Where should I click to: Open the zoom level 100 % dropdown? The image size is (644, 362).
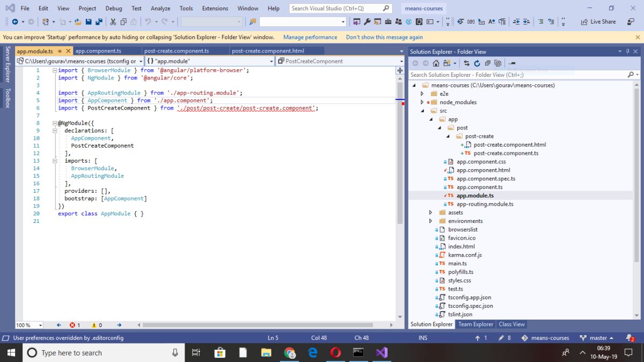pyautogui.click(x=40, y=325)
